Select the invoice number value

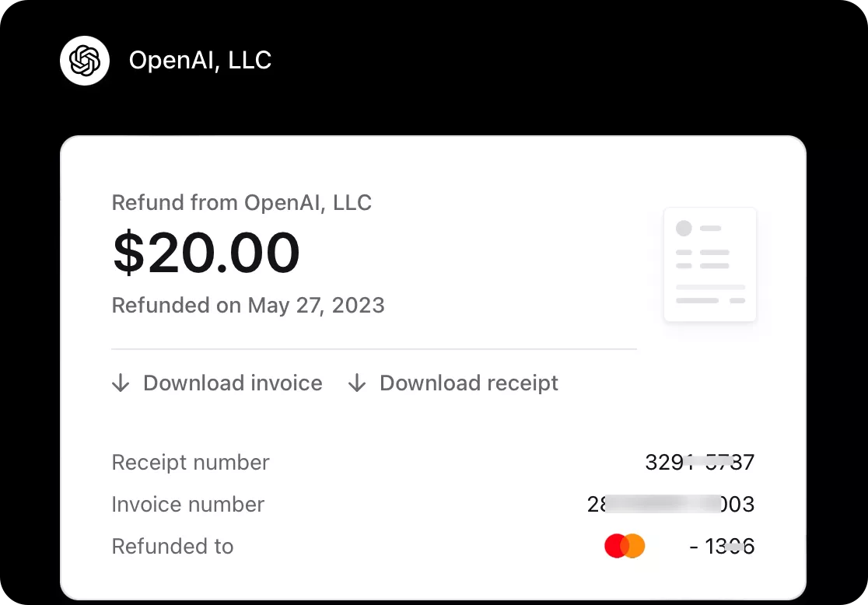pyautogui.click(x=670, y=504)
